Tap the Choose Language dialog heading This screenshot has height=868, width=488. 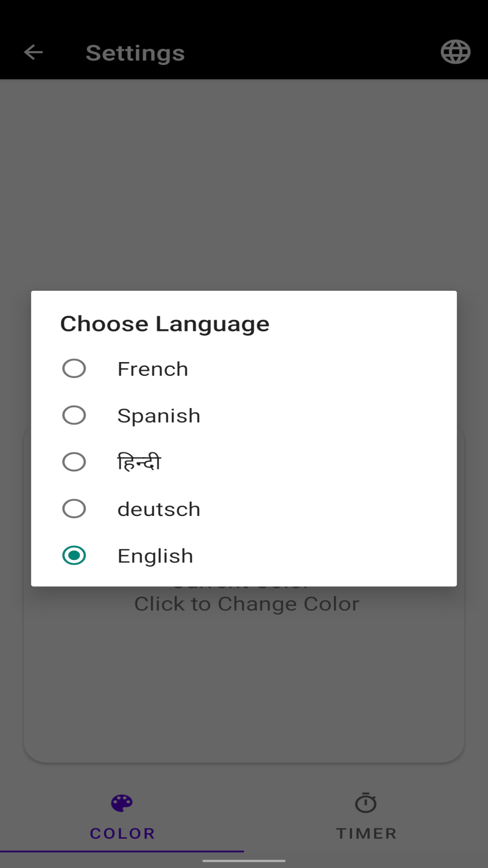(x=164, y=324)
